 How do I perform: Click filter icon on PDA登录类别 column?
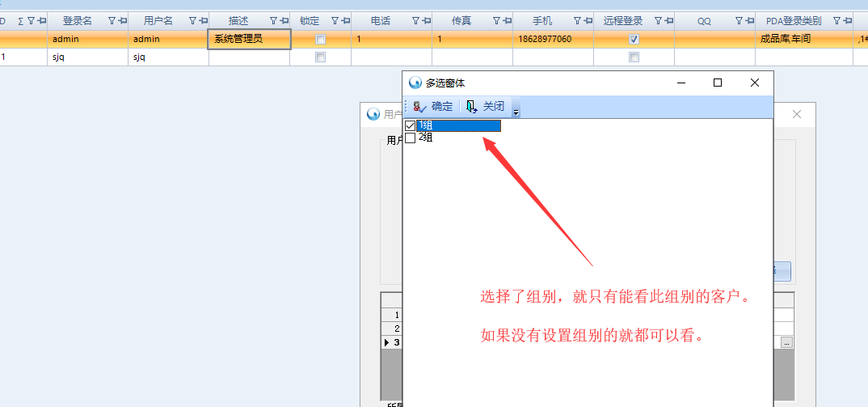point(837,21)
